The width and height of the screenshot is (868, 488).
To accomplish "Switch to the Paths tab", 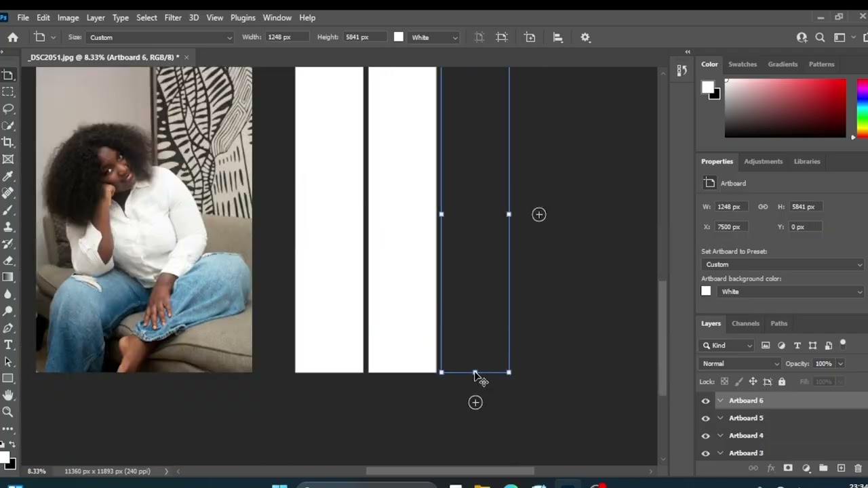I will click(778, 323).
